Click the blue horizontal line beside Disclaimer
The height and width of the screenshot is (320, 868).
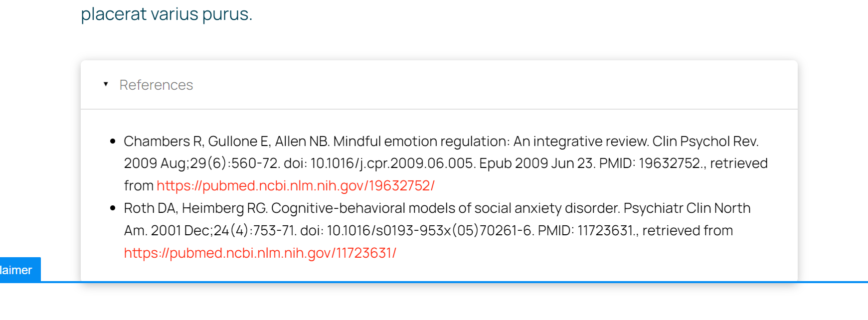pos(449,282)
